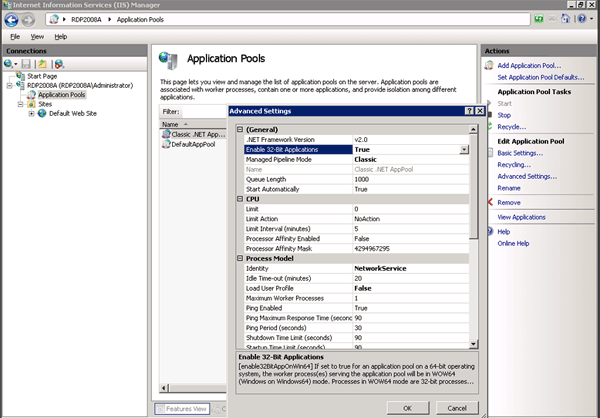The image size is (600, 418).
Task: Click the forward navigation arrow
Action: tap(28, 20)
